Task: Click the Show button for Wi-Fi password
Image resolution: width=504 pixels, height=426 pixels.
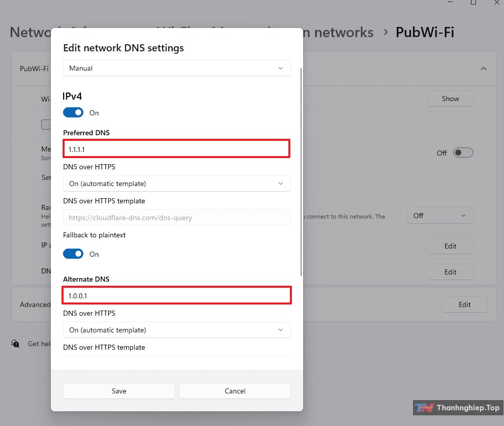Action: click(x=450, y=99)
